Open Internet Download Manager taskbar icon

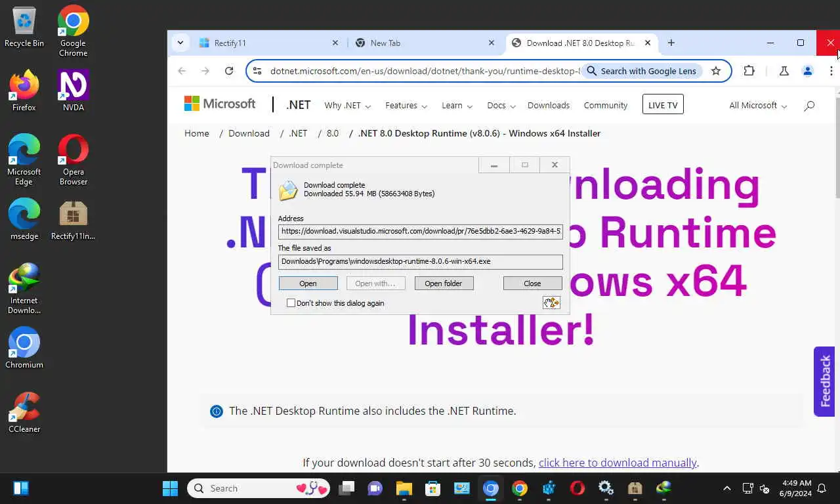click(663, 488)
